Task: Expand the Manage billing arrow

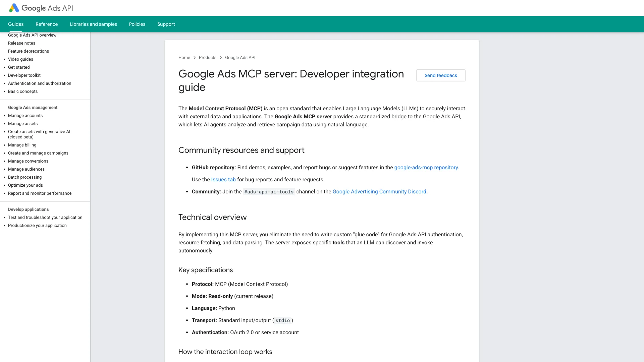Action: coord(4,145)
